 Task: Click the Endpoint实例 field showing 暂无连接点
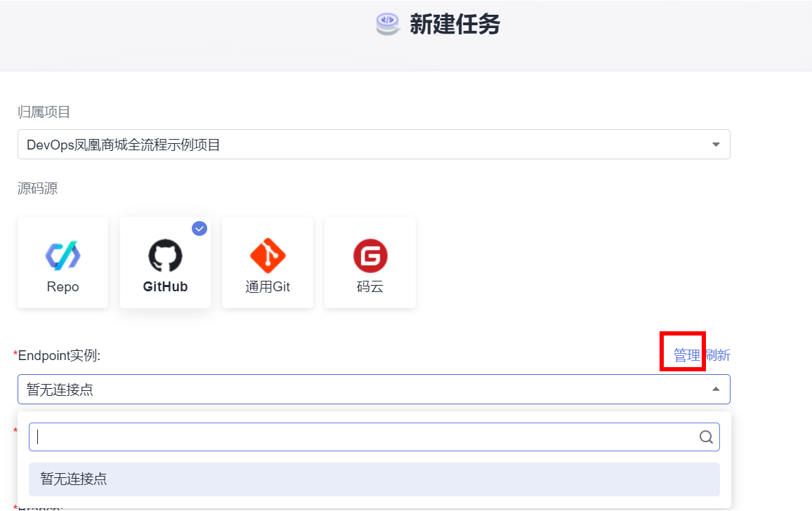click(374, 390)
